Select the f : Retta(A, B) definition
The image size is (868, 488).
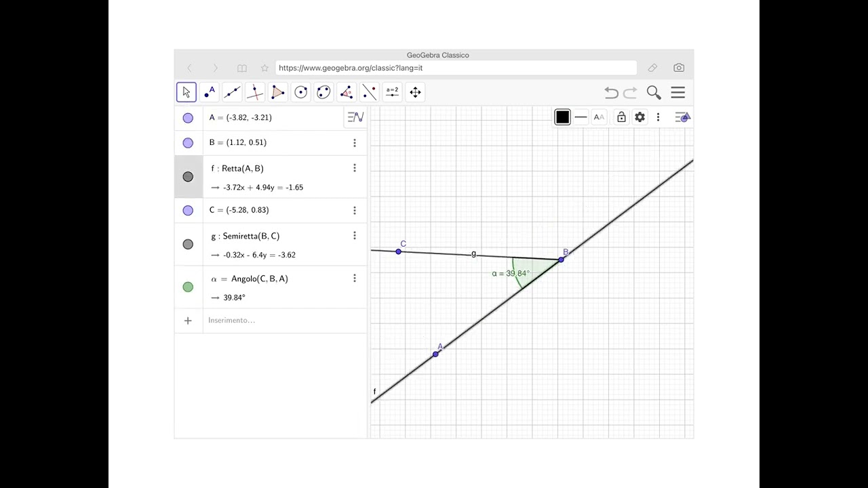pyautogui.click(x=237, y=168)
